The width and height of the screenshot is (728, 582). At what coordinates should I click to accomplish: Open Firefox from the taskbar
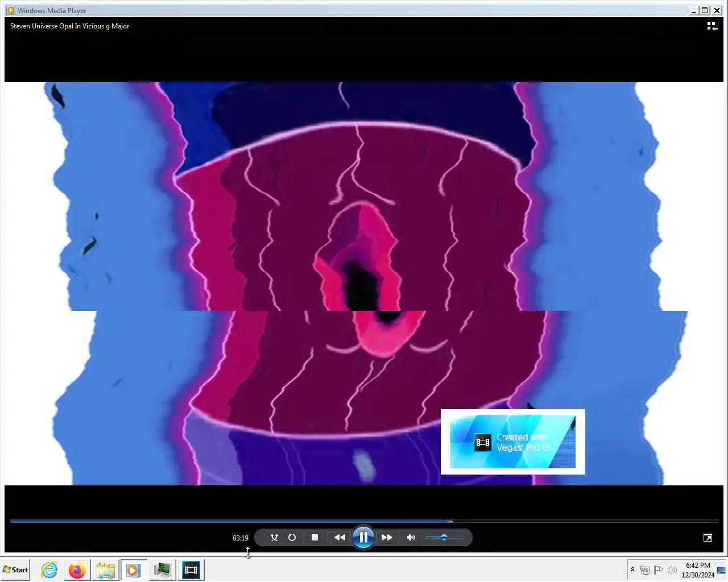pyautogui.click(x=77, y=569)
